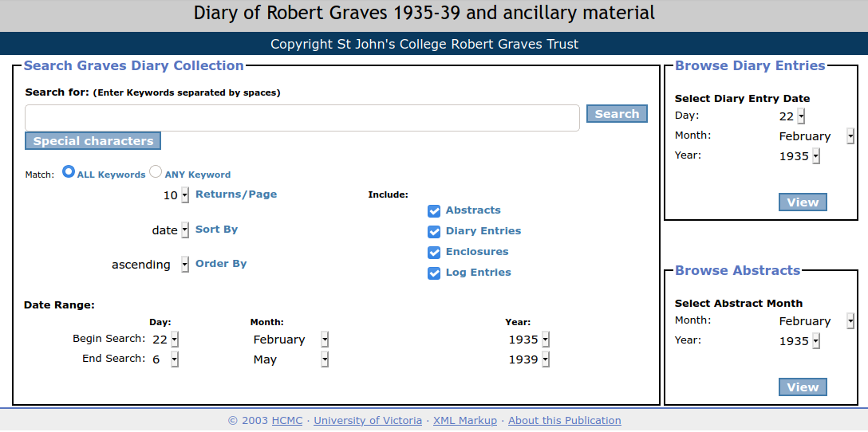Image resolution: width=868 pixels, height=432 pixels.
Task: Expand the Sort By dropdown
Action: pyautogui.click(x=170, y=230)
